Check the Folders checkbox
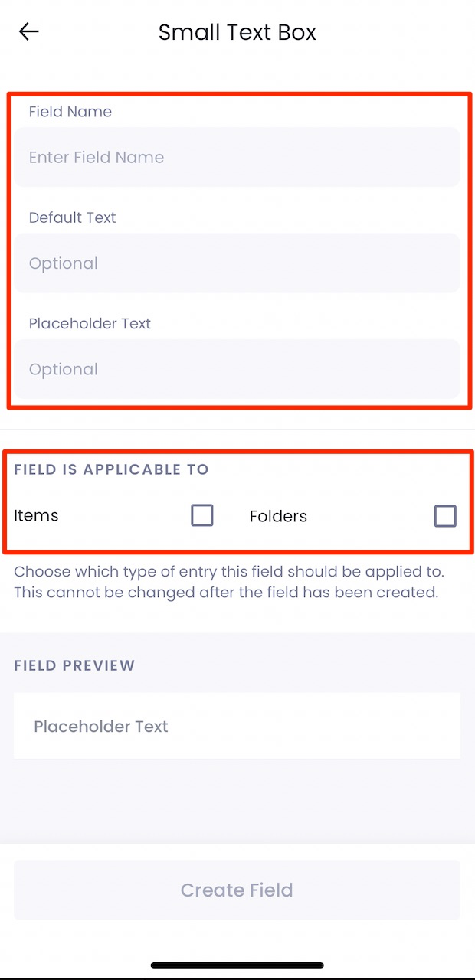The height and width of the screenshot is (980, 475). 445,516
